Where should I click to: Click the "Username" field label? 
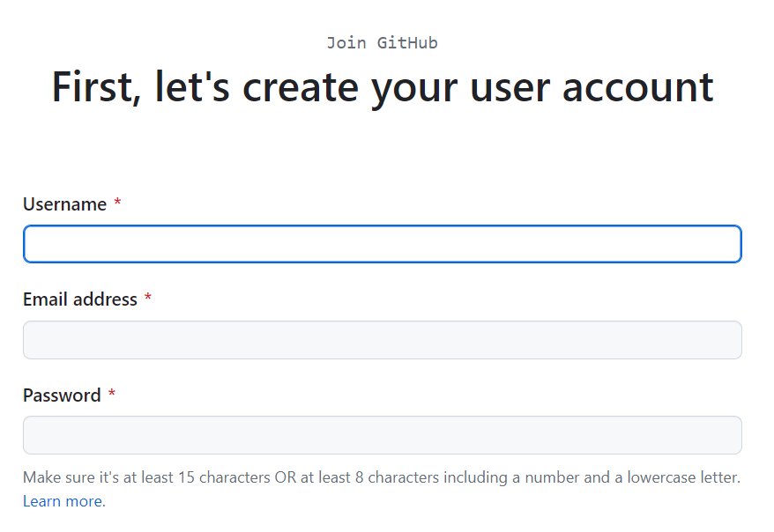coord(66,203)
